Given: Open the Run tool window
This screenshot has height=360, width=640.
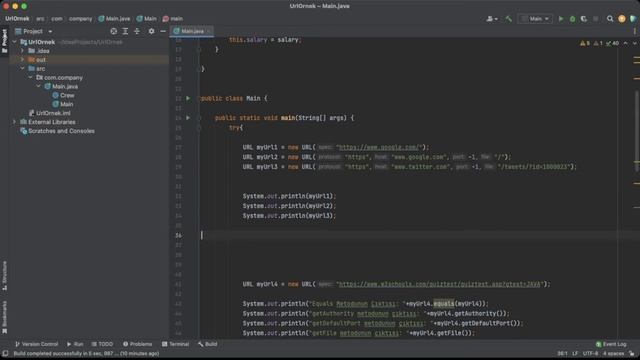Looking at the screenshot, I should pos(75,344).
